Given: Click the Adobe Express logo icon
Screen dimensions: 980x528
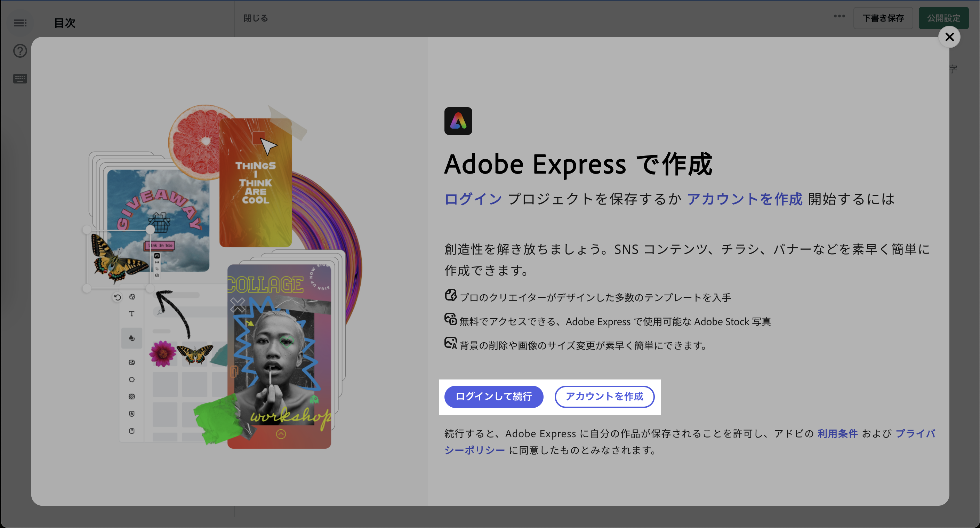Looking at the screenshot, I should [458, 121].
